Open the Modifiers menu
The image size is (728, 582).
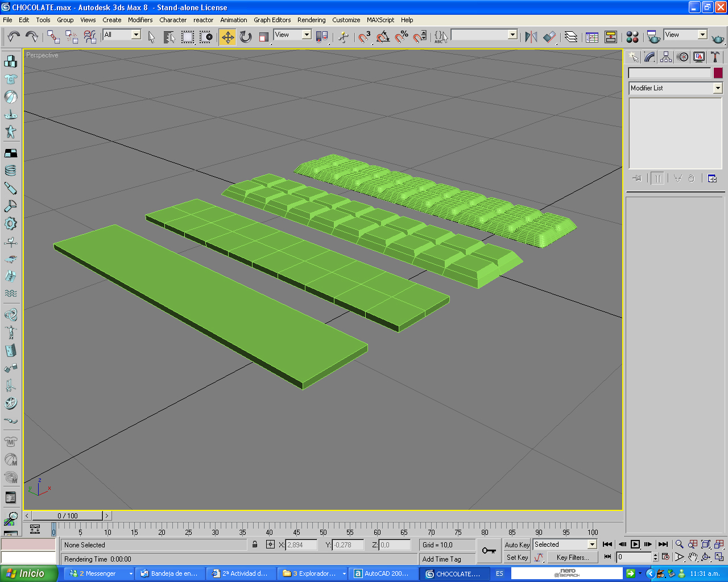140,20
